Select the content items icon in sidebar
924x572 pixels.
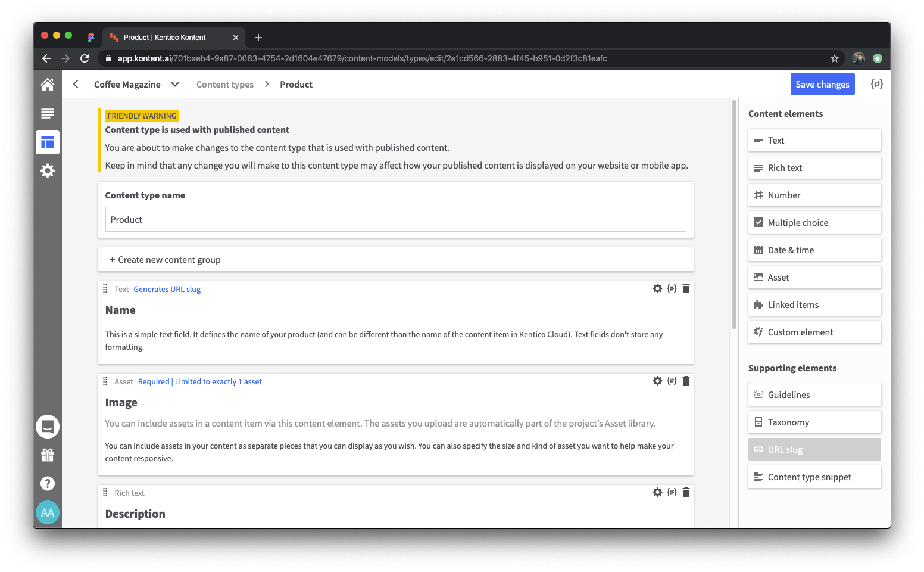pos(48,113)
